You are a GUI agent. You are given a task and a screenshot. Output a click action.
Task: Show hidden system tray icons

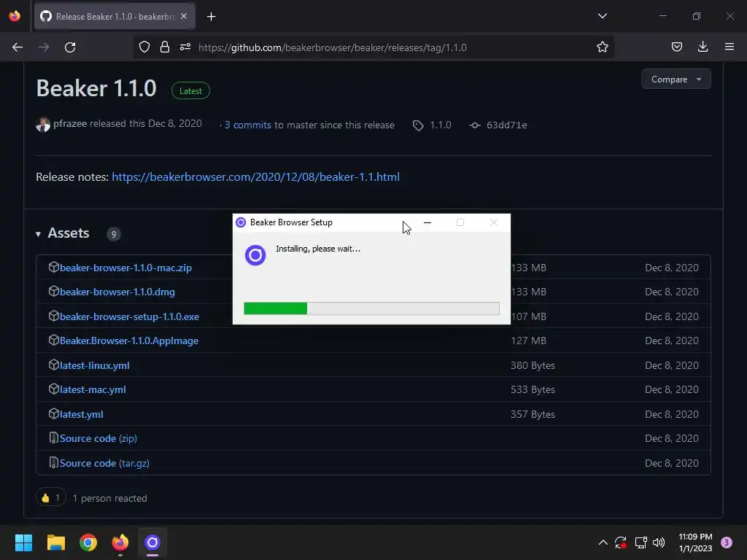click(x=603, y=542)
